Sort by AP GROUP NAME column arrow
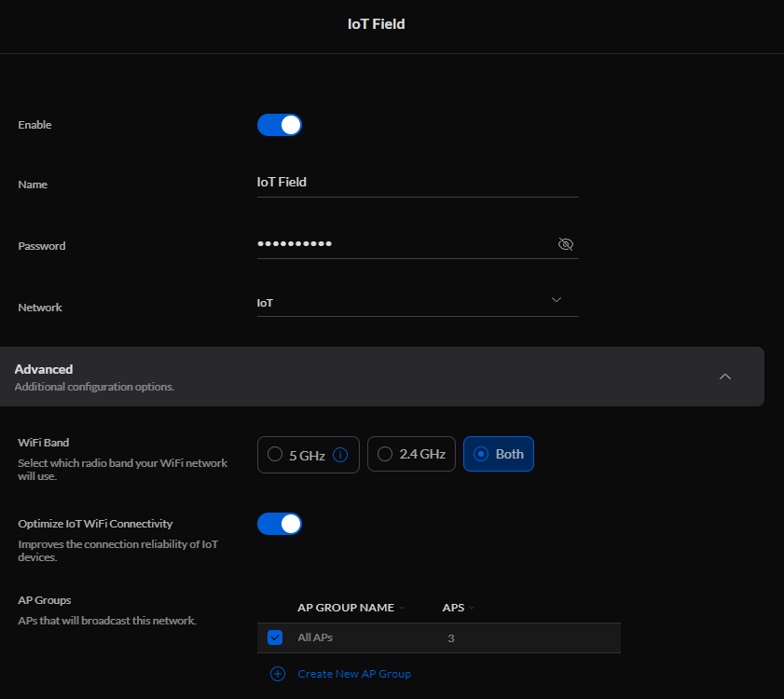This screenshot has height=699, width=784. click(402, 608)
